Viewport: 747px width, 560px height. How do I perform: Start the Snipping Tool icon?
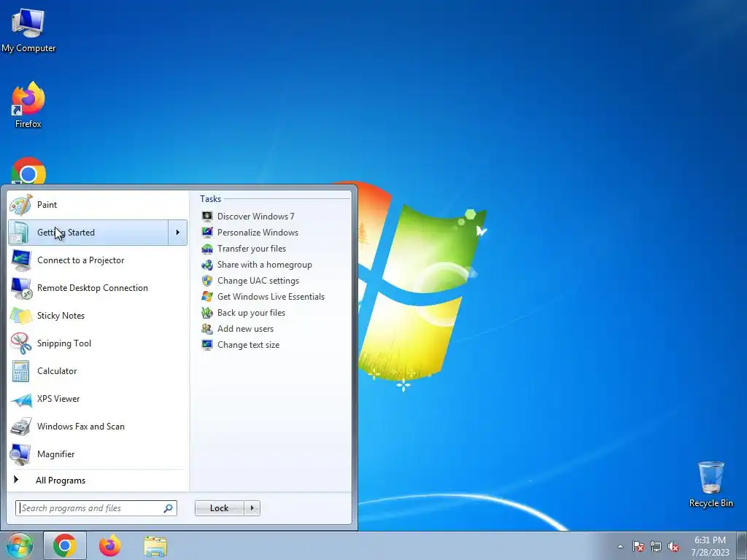coord(20,343)
